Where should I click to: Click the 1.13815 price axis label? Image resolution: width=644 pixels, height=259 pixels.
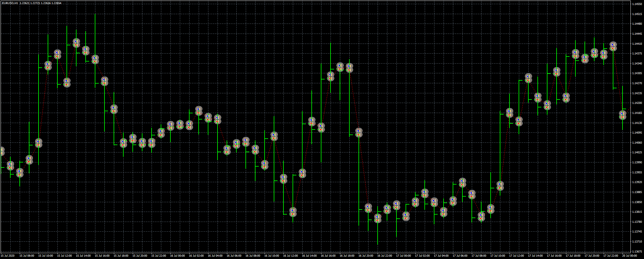(x=637, y=212)
